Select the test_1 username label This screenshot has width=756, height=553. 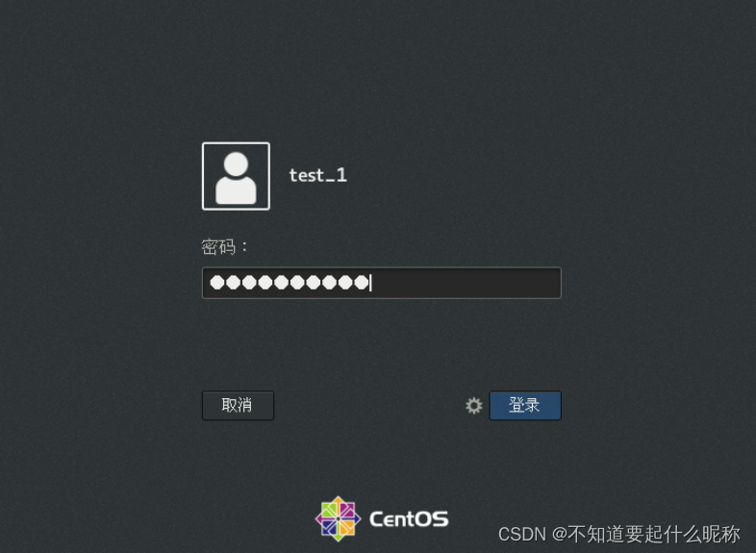click(317, 175)
